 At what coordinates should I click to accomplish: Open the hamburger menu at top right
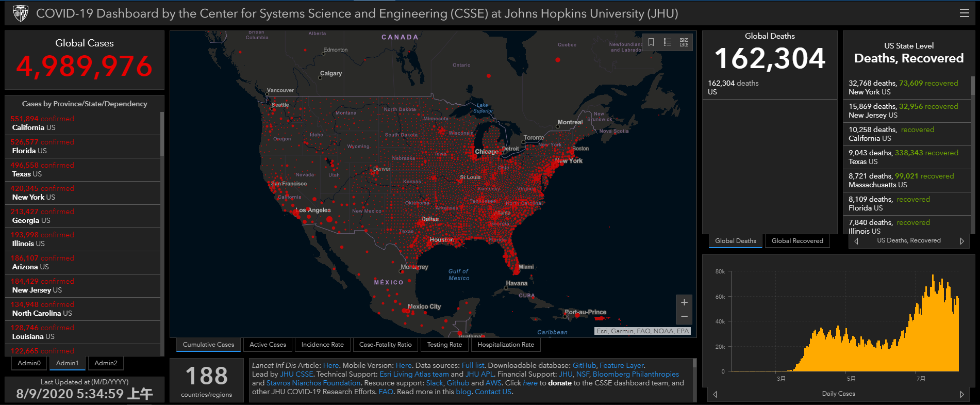click(x=964, y=13)
